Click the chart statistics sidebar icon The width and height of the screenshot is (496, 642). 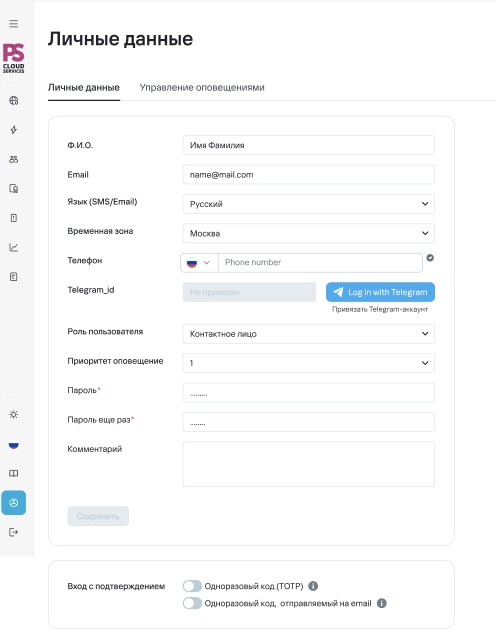[x=14, y=247]
